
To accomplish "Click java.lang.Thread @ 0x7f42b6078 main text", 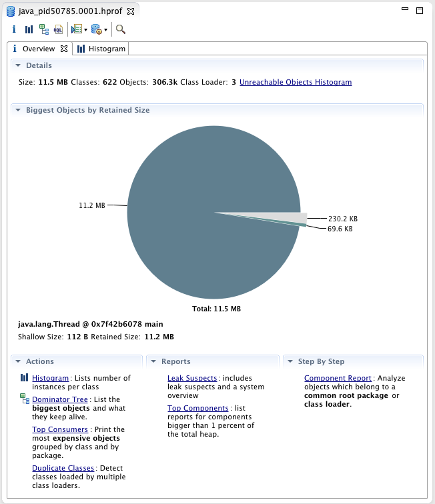I will tap(91, 324).
